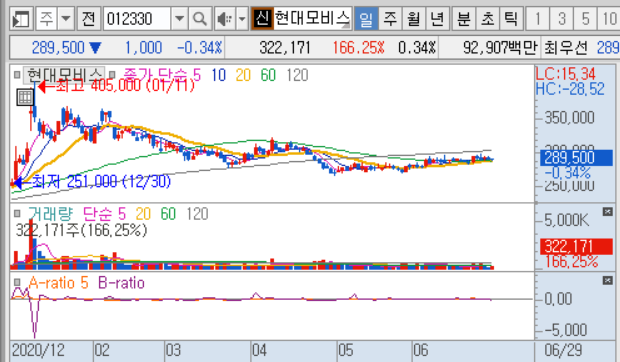Toggle the volume panel square marker
Screen dimensions: 620x362
[17, 213]
